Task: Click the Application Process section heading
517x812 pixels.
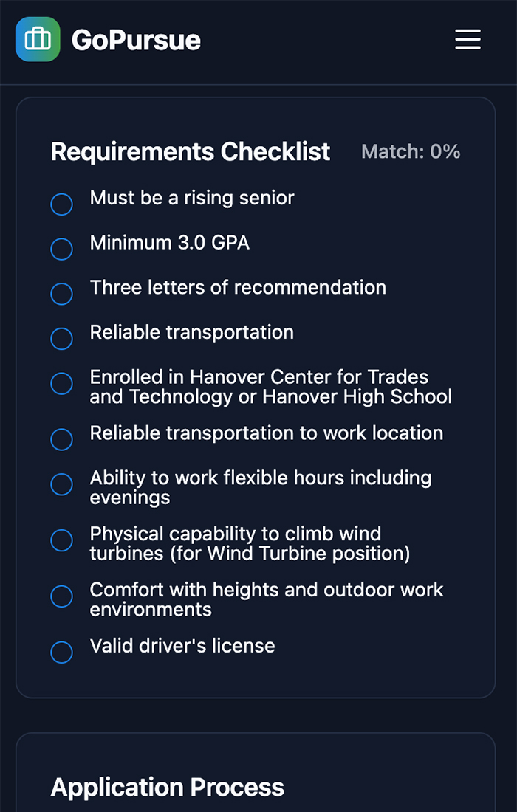Action: (x=168, y=787)
